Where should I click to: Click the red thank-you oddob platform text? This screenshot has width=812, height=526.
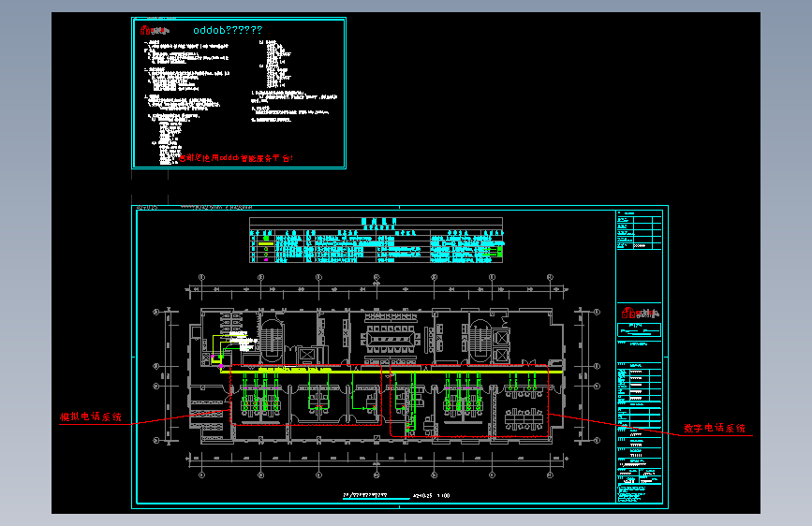[237, 158]
